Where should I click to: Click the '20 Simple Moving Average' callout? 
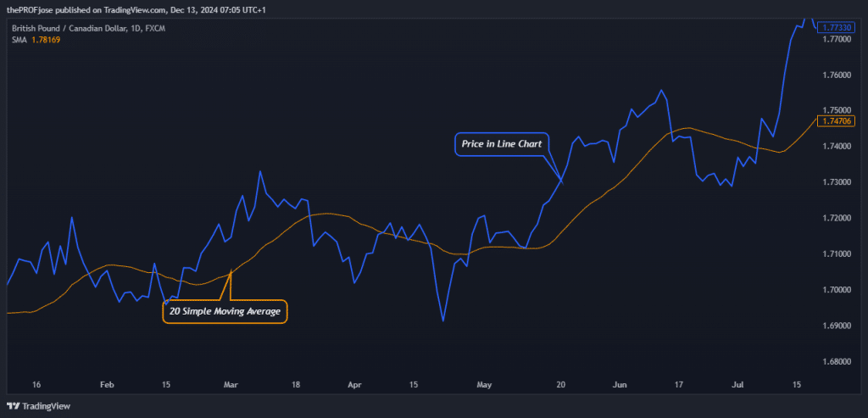click(x=225, y=312)
